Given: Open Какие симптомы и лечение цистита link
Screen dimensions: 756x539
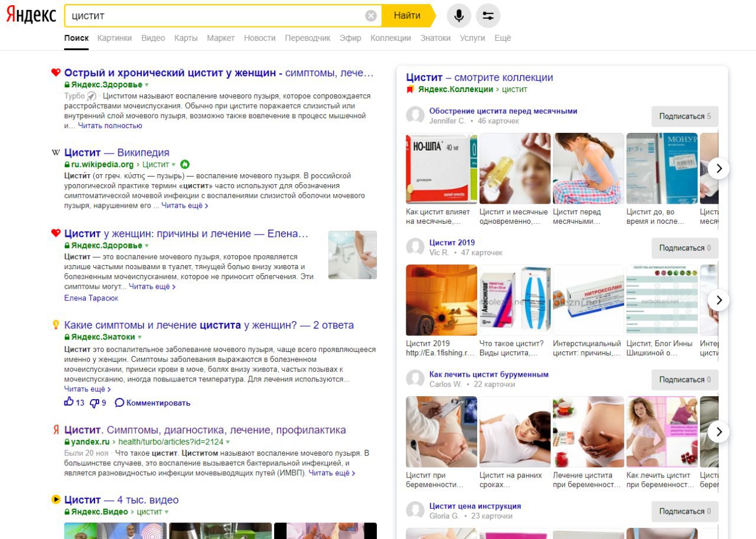Looking at the screenshot, I should click(x=209, y=325).
